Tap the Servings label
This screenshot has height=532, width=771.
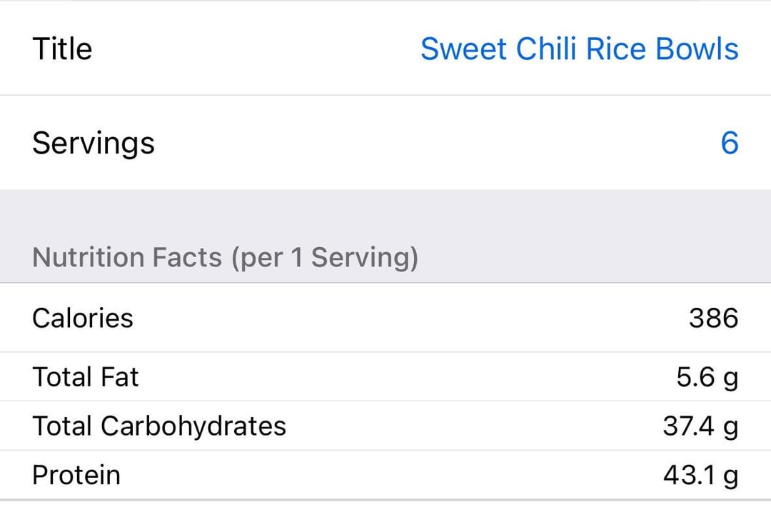tap(94, 143)
